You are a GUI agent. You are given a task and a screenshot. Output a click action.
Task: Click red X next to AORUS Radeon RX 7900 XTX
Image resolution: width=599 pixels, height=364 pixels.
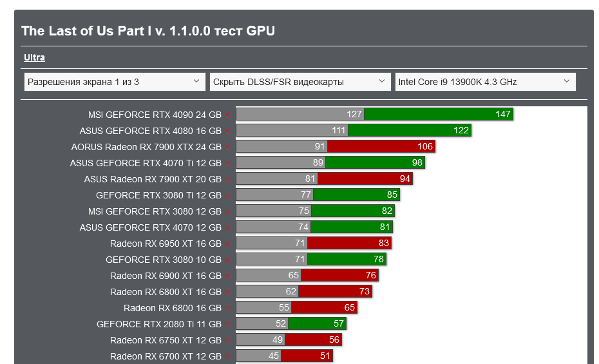pos(227,147)
